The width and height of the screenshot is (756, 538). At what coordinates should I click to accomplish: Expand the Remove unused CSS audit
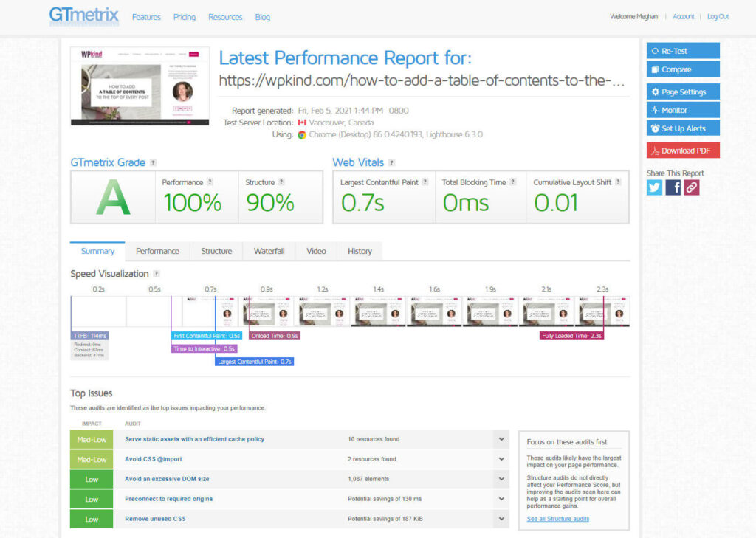[501, 520]
